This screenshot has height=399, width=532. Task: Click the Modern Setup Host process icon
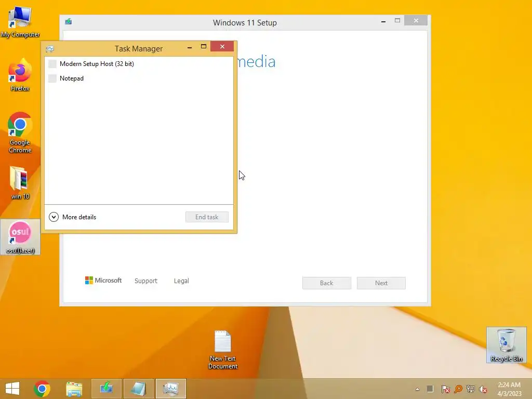[52, 64]
